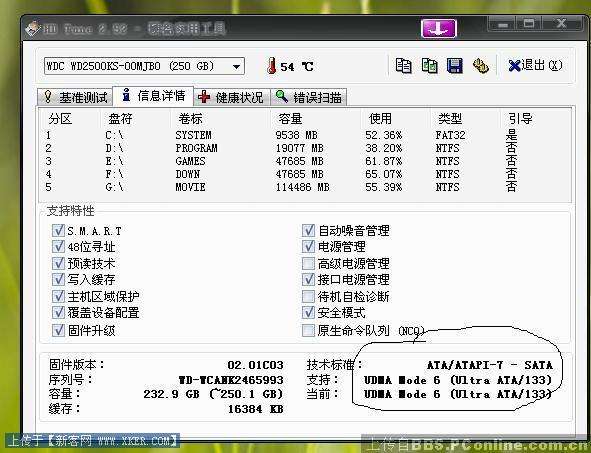
Task: Toggle the 安全模式 checkbox
Action: coord(308,312)
